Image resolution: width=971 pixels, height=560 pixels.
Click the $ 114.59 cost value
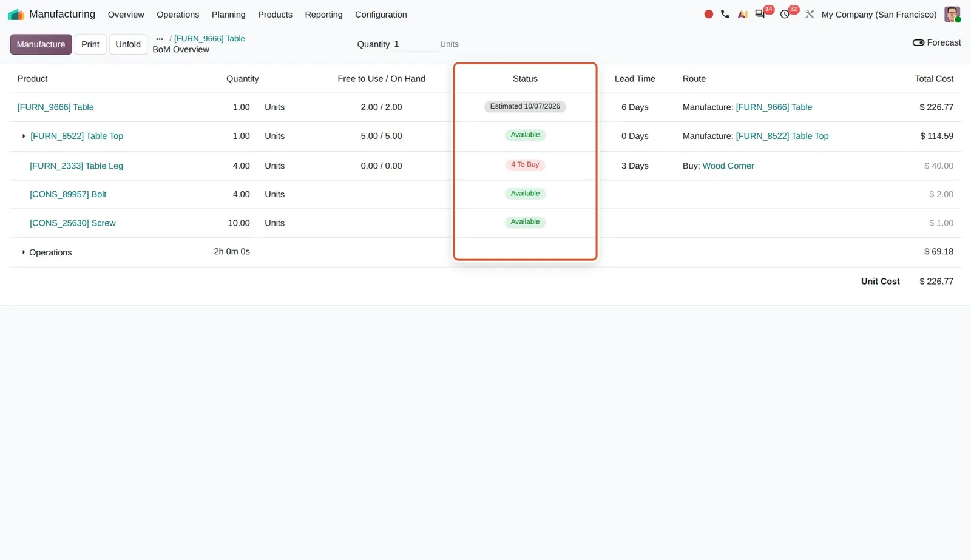tap(936, 136)
